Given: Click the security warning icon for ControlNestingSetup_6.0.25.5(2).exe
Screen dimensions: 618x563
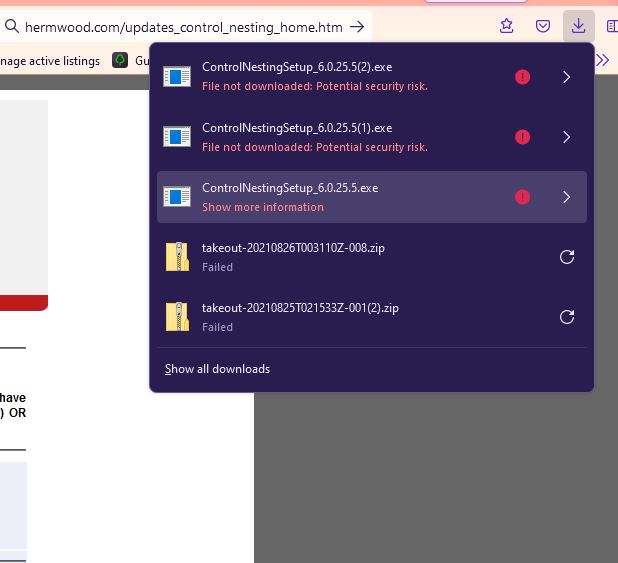Looking at the screenshot, I should point(522,76).
